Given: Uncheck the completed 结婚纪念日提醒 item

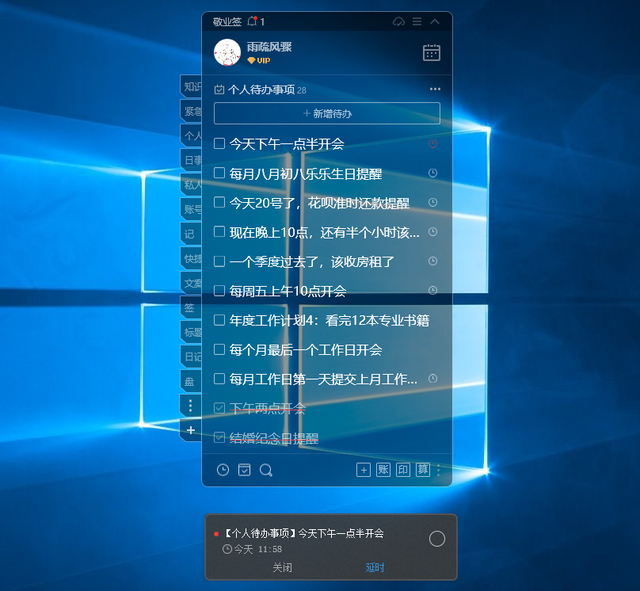Looking at the screenshot, I should coord(219,437).
